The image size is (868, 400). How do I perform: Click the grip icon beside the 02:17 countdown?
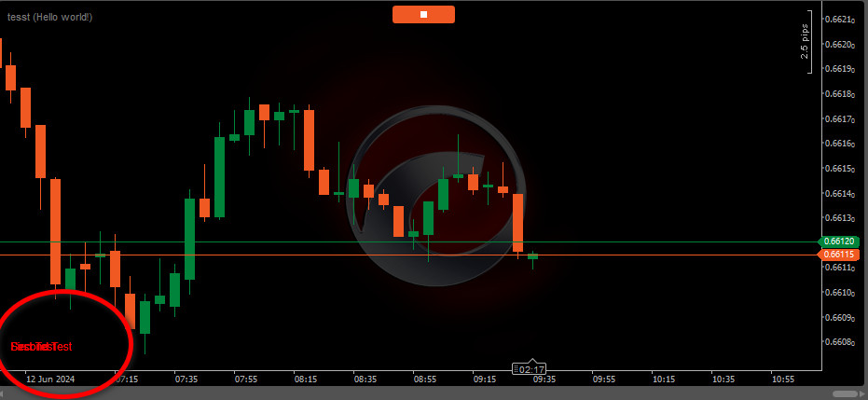pos(516,368)
